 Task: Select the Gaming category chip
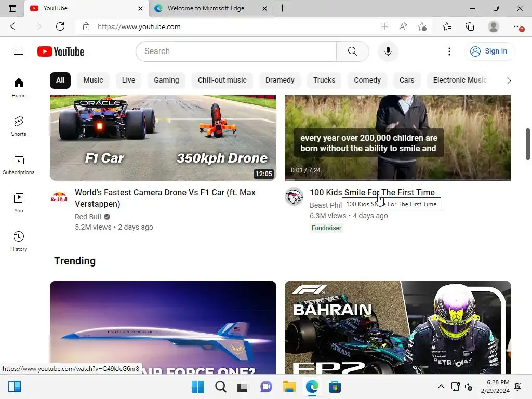pos(166,81)
